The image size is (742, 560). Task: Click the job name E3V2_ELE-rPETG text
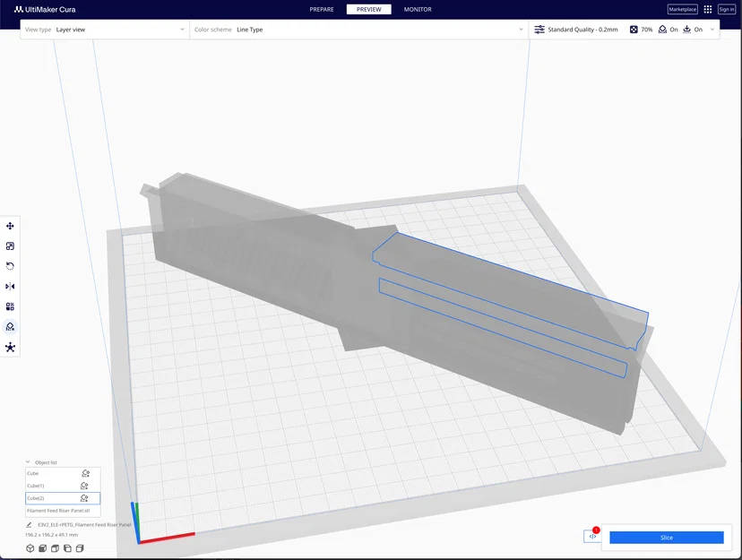(x=84, y=524)
